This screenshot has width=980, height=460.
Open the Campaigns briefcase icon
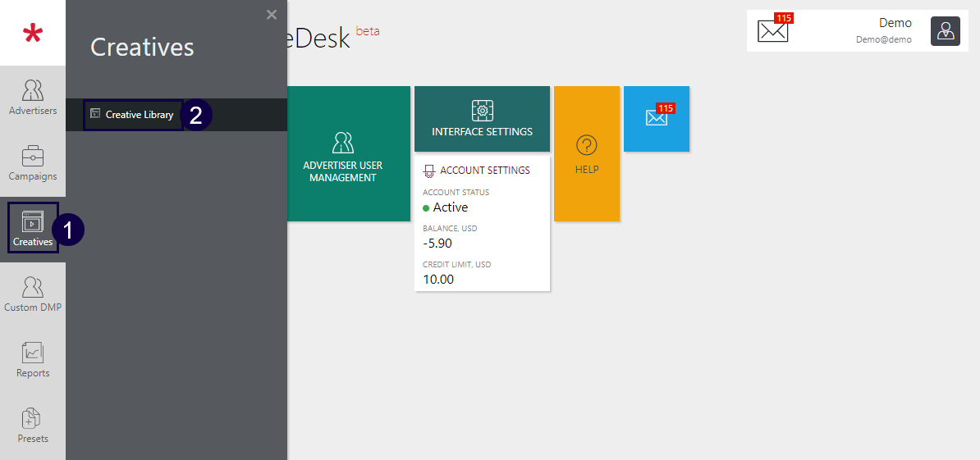pos(33,156)
